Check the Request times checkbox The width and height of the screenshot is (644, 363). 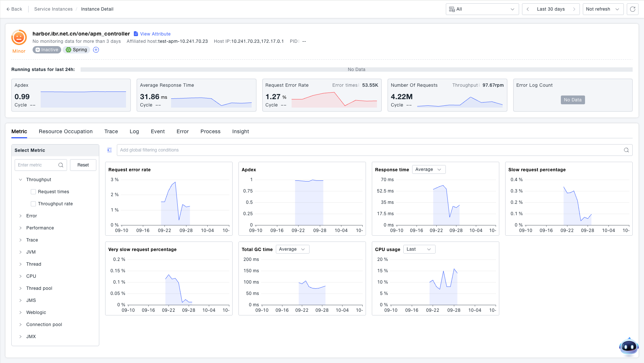click(33, 192)
